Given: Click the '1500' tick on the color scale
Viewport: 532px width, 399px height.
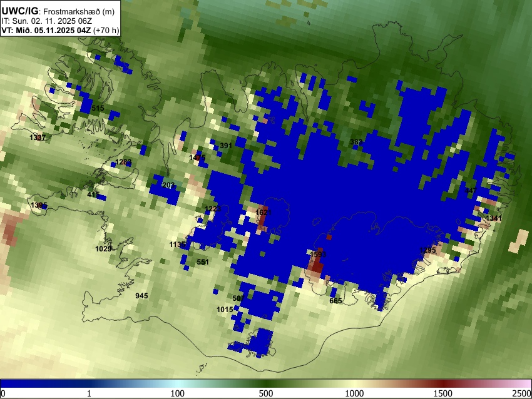Looking at the screenshot, I should 443,393.
